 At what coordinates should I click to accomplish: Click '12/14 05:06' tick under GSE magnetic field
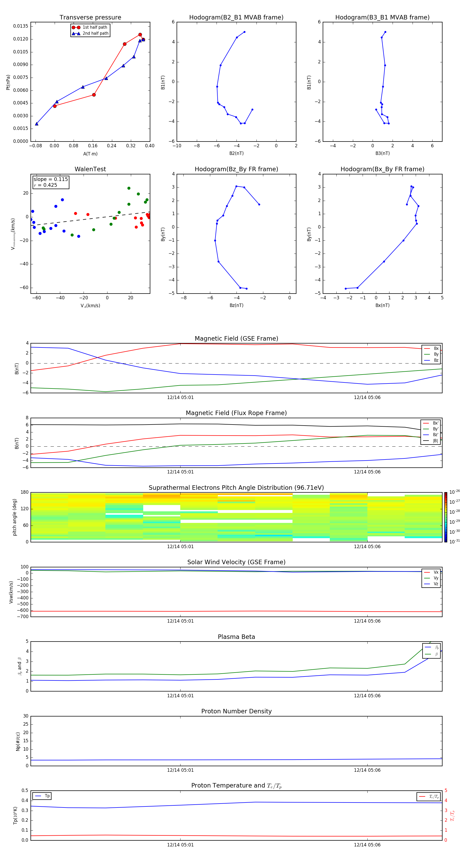(367, 398)
